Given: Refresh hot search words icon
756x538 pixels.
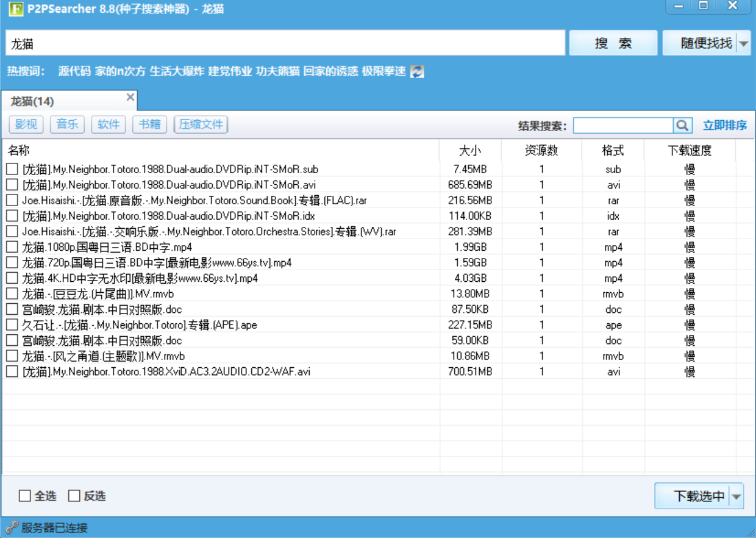Looking at the screenshot, I should point(417,71).
